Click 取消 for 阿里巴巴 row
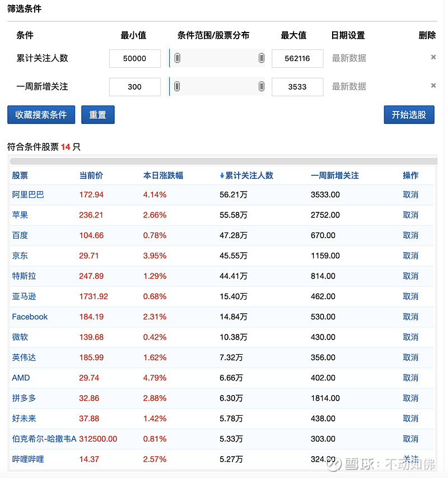Image resolution: width=448 pixels, height=478 pixels. pyautogui.click(x=410, y=194)
